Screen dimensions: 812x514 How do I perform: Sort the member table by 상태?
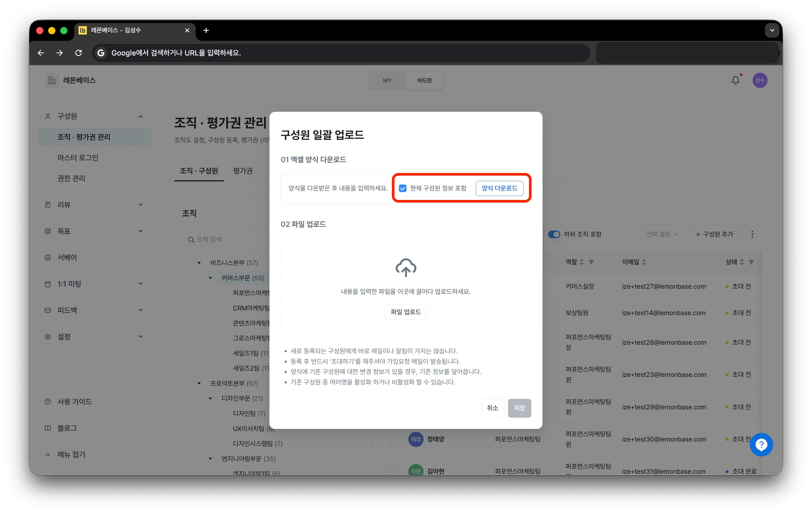(742, 262)
